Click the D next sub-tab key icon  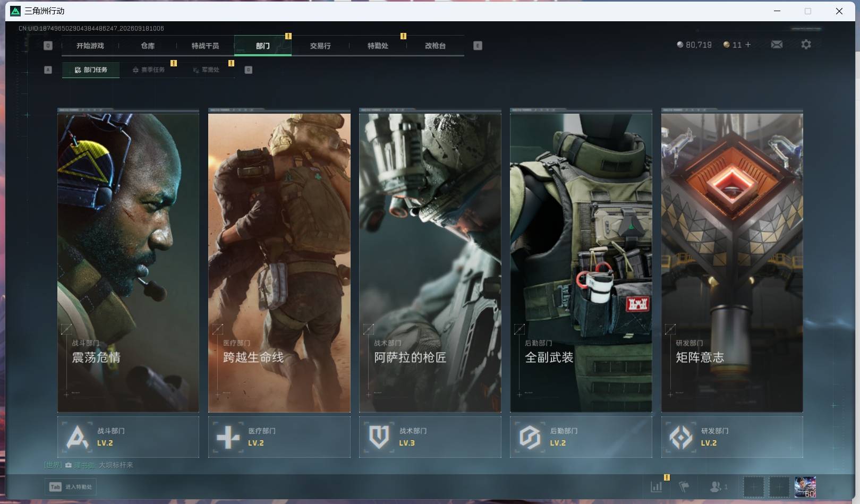pos(248,70)
